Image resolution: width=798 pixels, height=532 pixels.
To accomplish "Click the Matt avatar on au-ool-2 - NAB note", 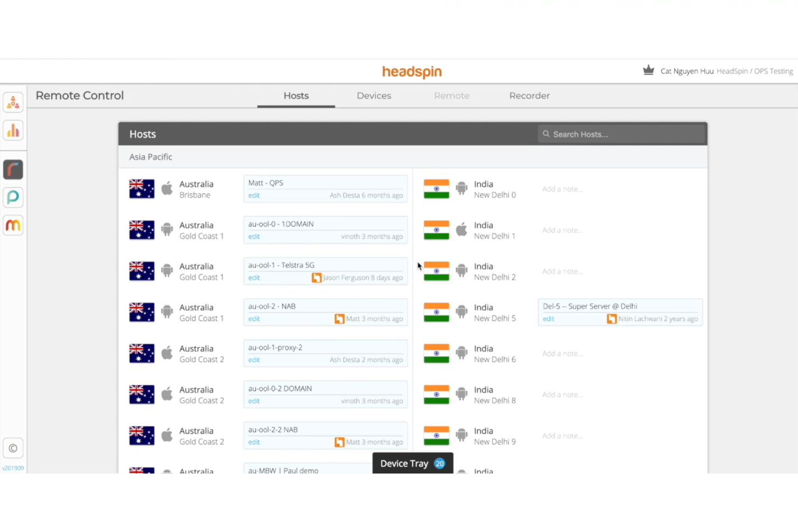I will tap(339, 319).
